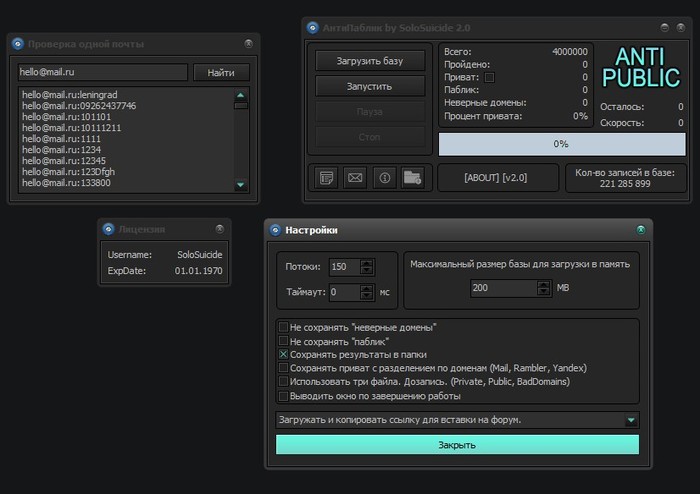Select result row hello@mail.ru:1111

tap(62, 139)
